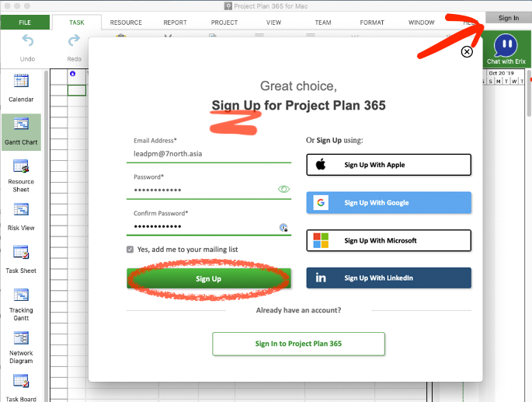Sign up with Microsoft
The image size is (532, 402).
click(x=389, y=240)
